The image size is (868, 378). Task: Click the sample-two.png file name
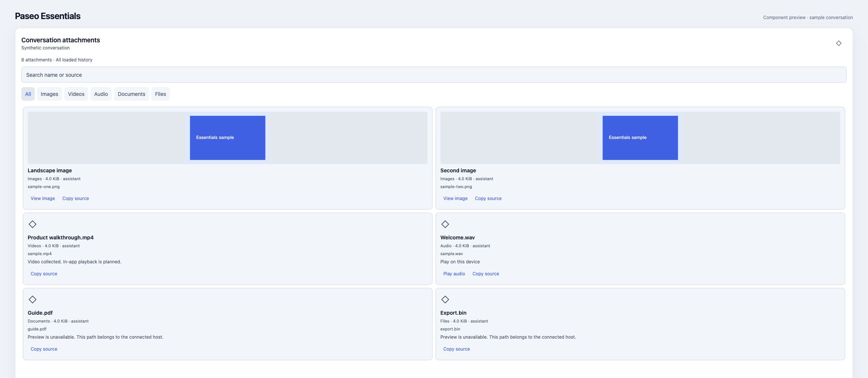click(456, 187)
